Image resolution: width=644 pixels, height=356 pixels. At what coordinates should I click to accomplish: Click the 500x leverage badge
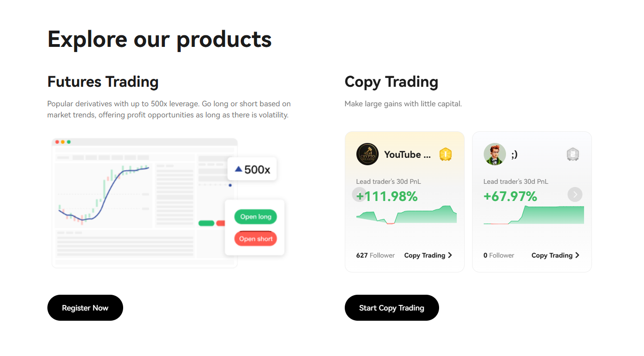[252, 169]
